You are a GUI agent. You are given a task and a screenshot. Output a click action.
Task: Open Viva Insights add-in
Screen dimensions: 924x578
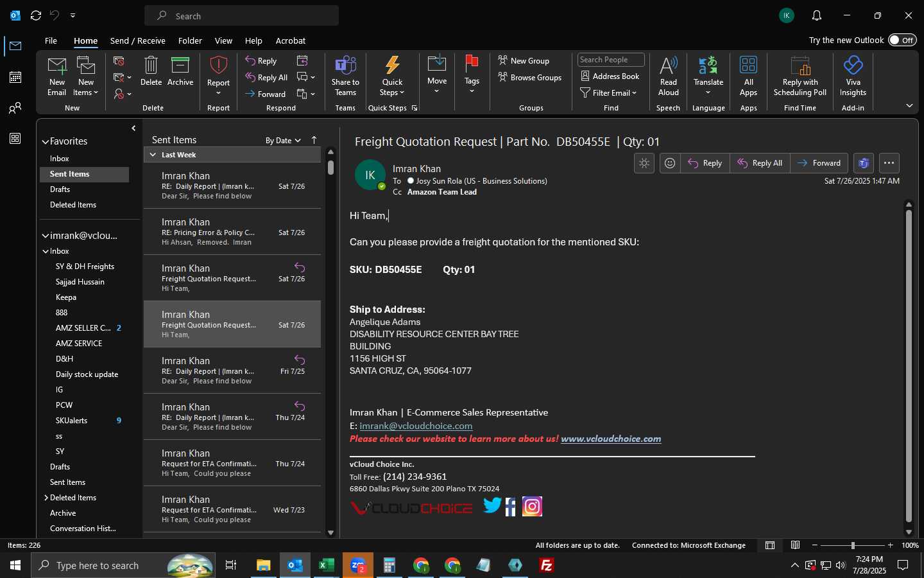pyautogui.click(x=853, y=76)
